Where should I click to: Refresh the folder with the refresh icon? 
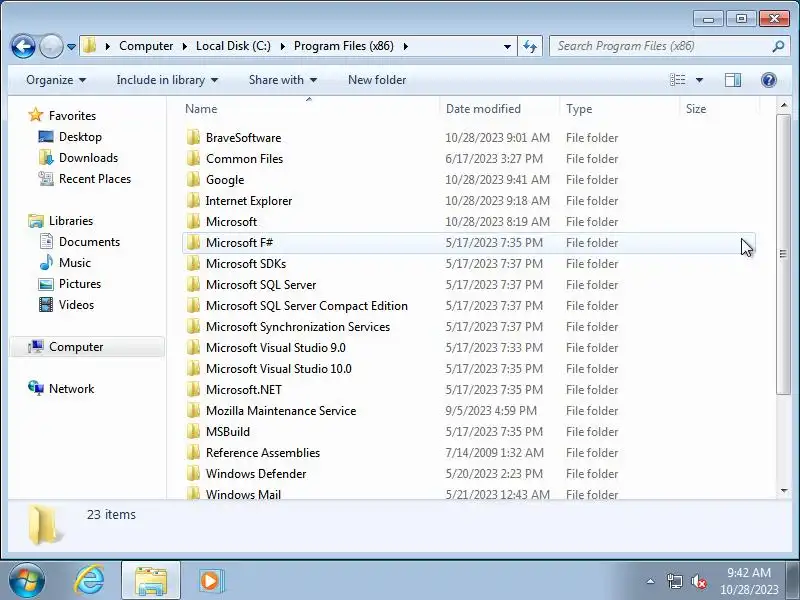tap(530, 46)
